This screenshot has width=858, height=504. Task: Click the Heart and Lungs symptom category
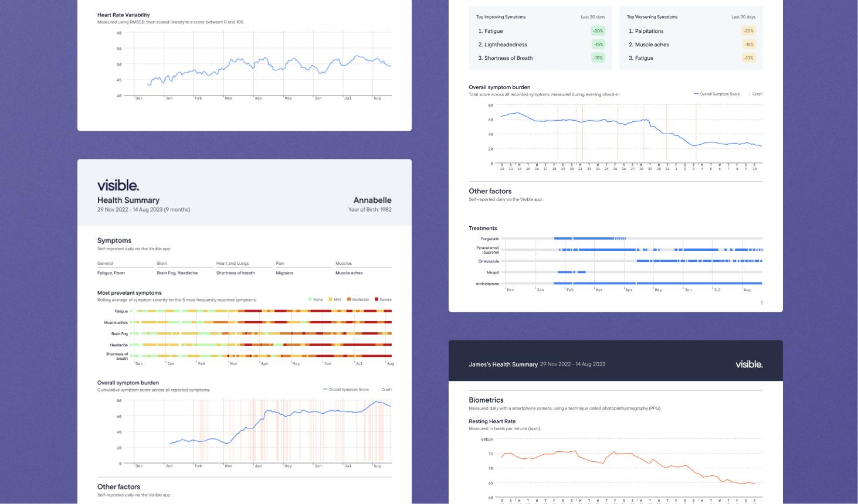click(x=232, y=263)
